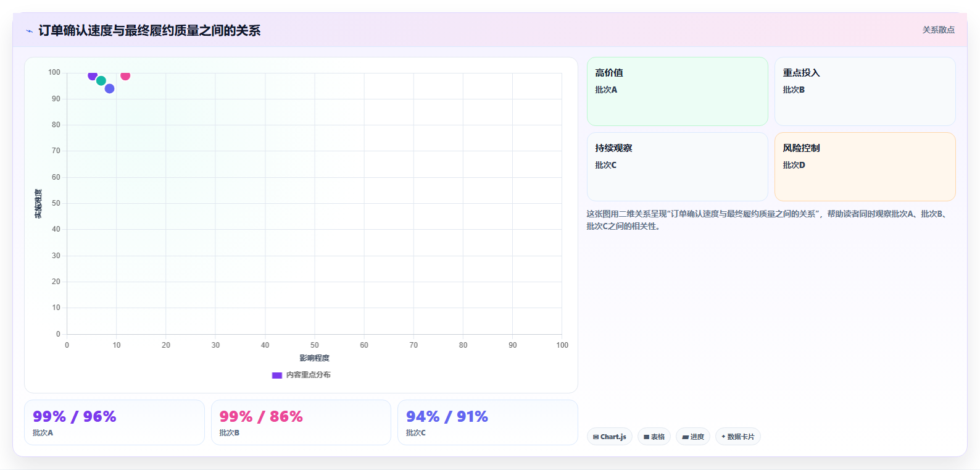This screenshot has width=980, height=470.
Task: Open the 重点投入 批次B quadrant card
Action: coord(865,91)
